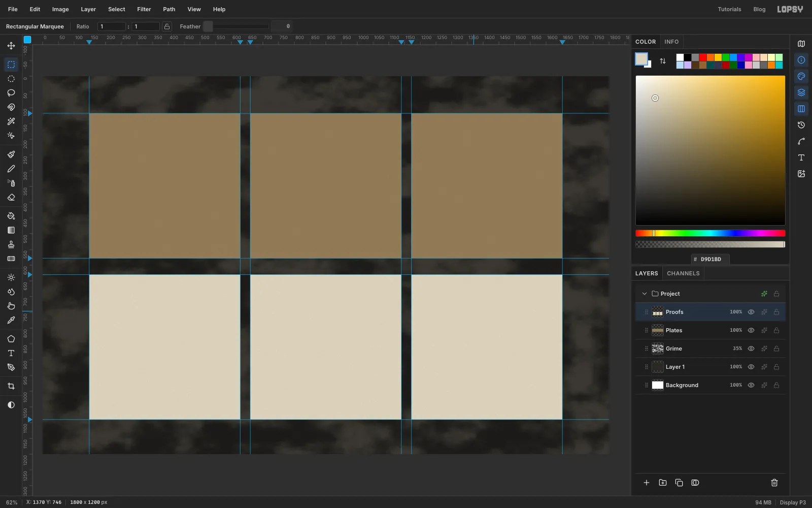The width and height of the screenshot is (812, 508).
Task: Collapse the Project group
Action: pos(645,294)
